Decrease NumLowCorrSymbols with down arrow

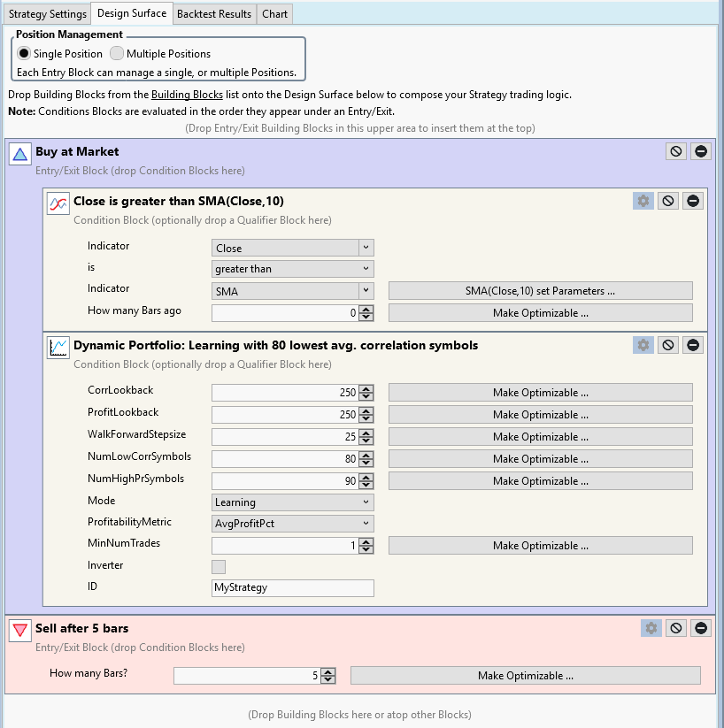tap(366, 463)
